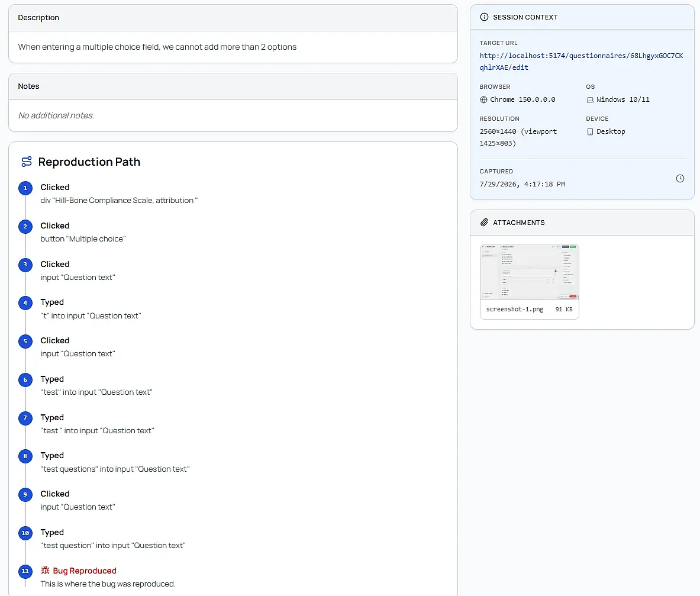Click the device icon beside Desktop
Image resolution: width=700 pixels, height=596 pixels.
590,132
